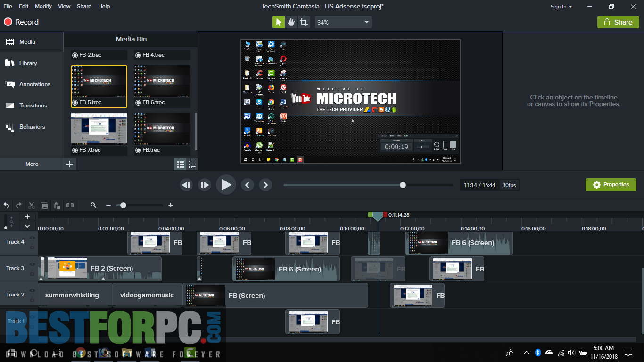Open volume speaker tray icon

click(x=571, y=352)
